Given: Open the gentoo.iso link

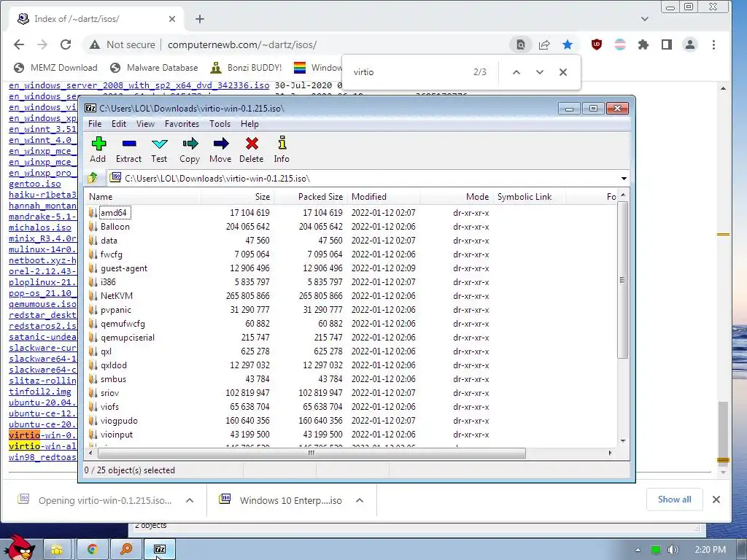Looking at the screenshot, I should pyautogui.click(x=35, y=184).
